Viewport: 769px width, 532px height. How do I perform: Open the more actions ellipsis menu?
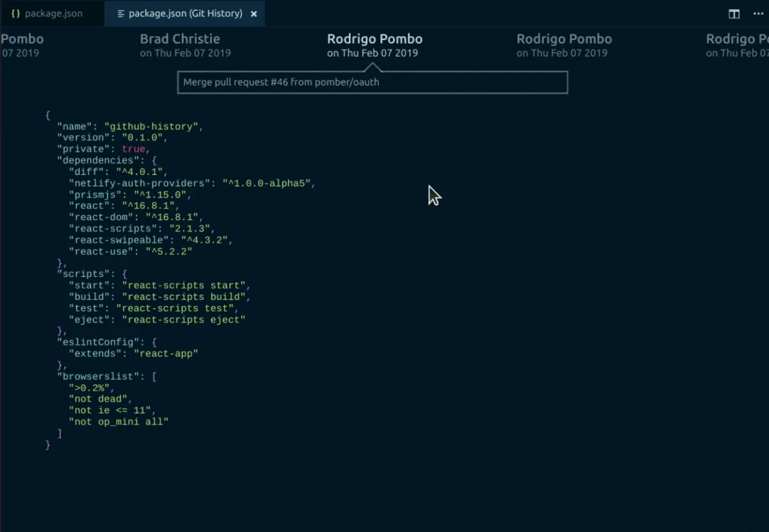click(x=758, y=13)
